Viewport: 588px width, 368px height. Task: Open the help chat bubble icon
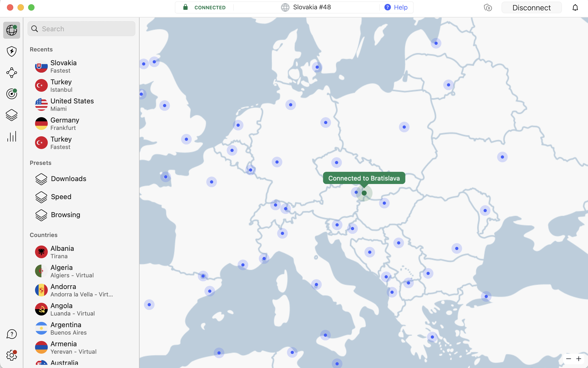pyautogui.click(x=12, y=334)
